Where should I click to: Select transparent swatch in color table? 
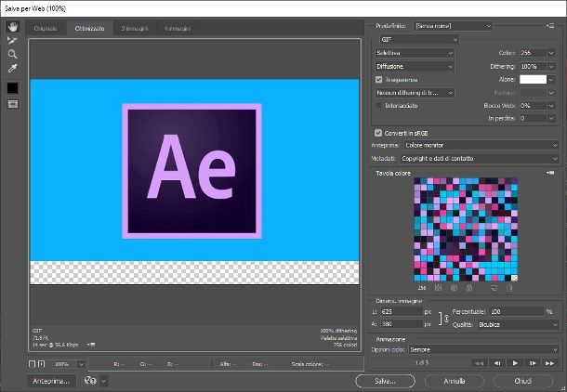pos(514,278)
